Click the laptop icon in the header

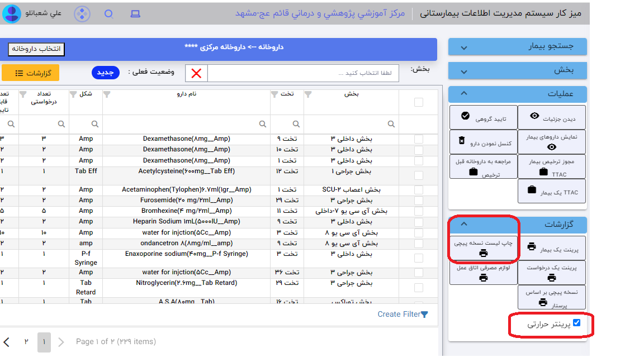135,13
